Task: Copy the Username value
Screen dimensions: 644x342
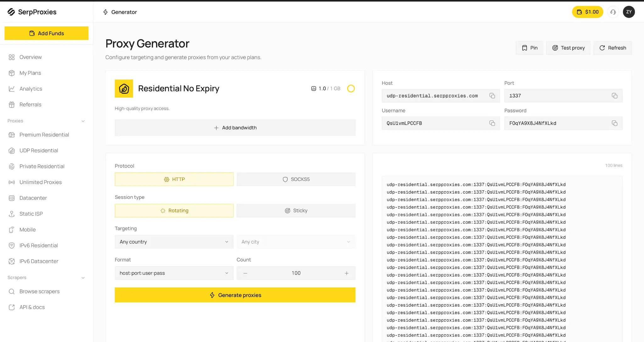Action: (x=492, y=123)
